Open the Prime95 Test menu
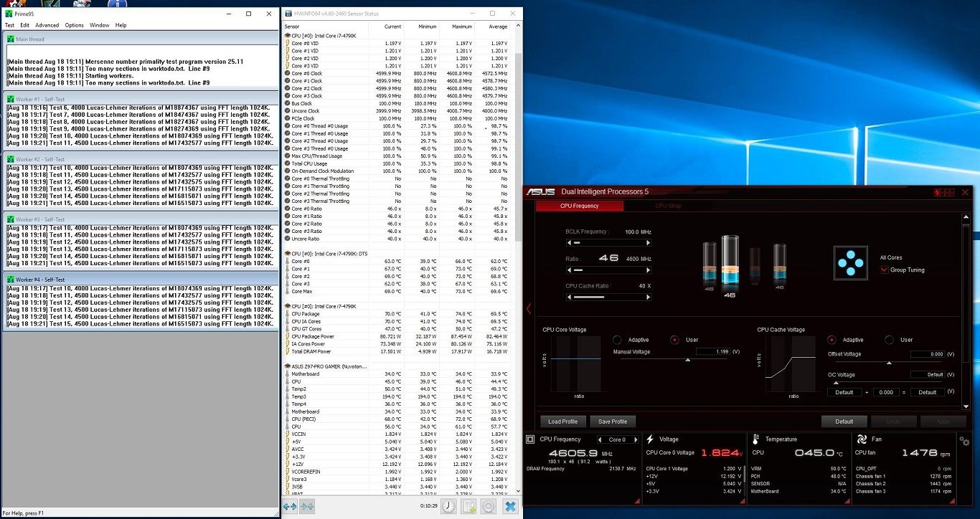The height and width of the screenshot is (519, 980). point(10,25)
